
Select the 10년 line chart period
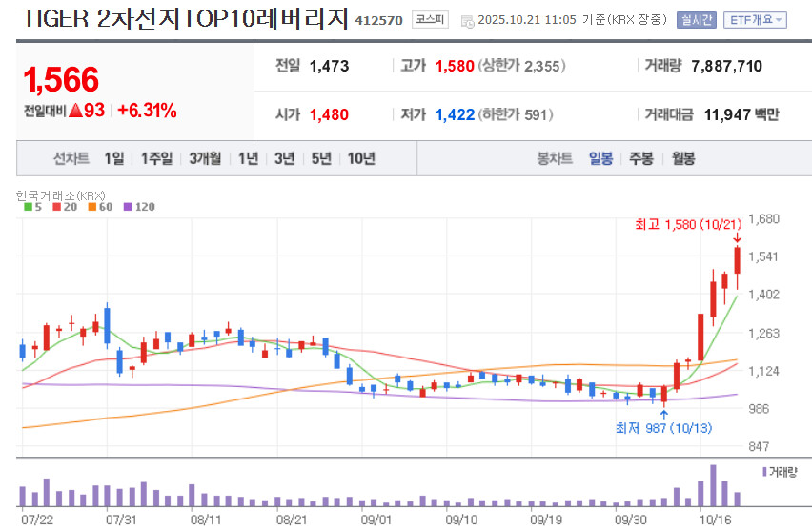pyautogui.click(x=361, y=158)
